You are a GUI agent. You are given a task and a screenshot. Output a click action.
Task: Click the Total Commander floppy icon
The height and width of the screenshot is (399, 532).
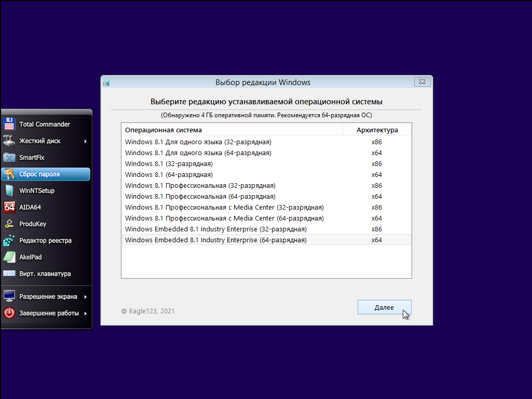pos(9,124)
